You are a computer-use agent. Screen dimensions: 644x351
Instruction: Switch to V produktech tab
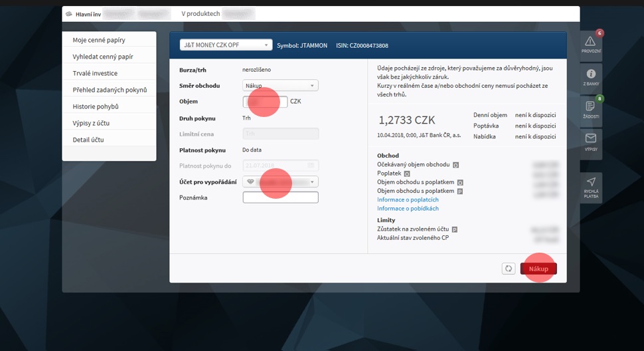pyautogui.click(x=201, y=13)
